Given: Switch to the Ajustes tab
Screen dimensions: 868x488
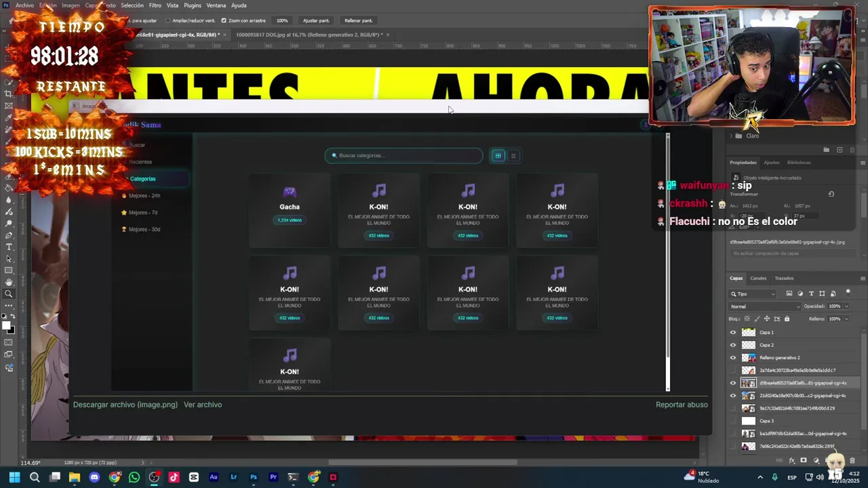Looking at the screenshot, I should 772,163.
